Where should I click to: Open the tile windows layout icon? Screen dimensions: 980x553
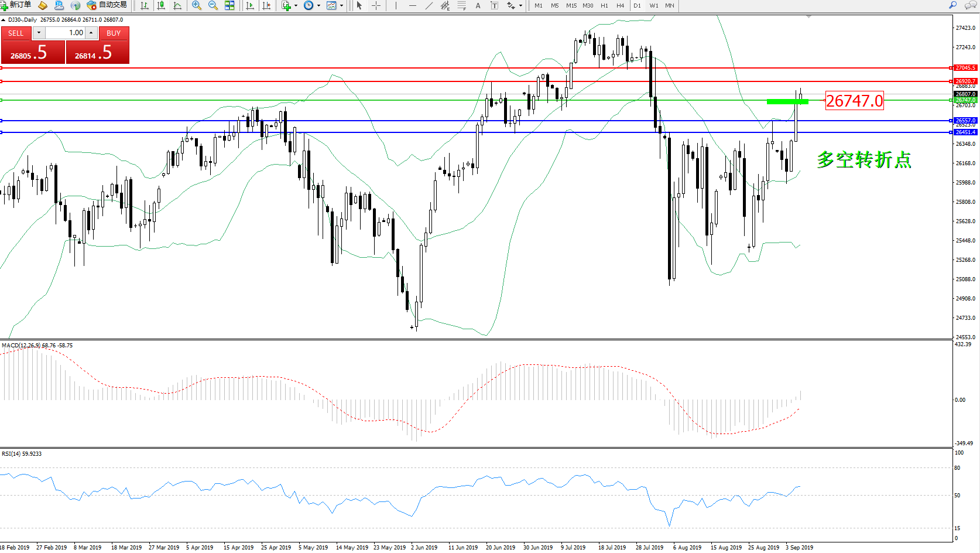pyautogui.click(x=229, y=5)
